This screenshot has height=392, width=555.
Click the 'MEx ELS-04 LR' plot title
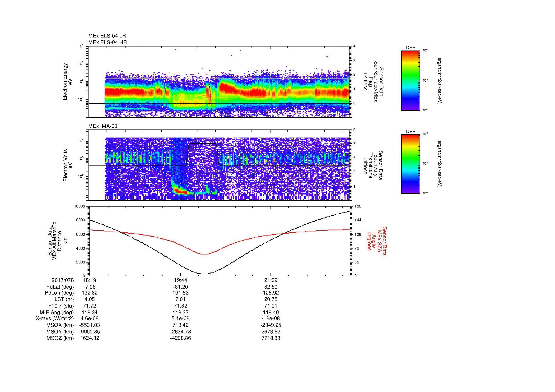[107, 36]
